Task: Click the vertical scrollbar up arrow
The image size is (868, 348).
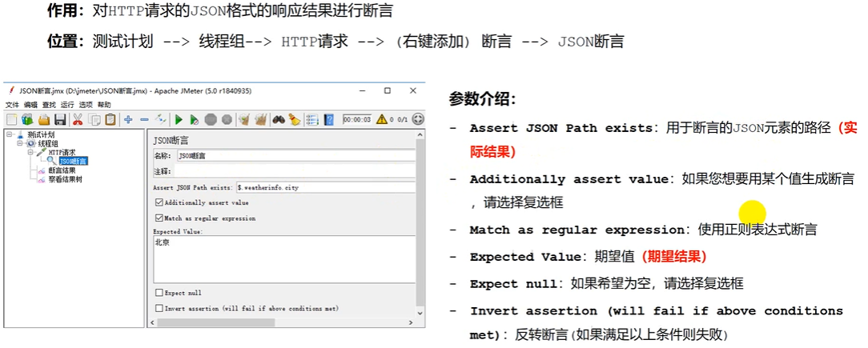Action: [x=420, y=135]
